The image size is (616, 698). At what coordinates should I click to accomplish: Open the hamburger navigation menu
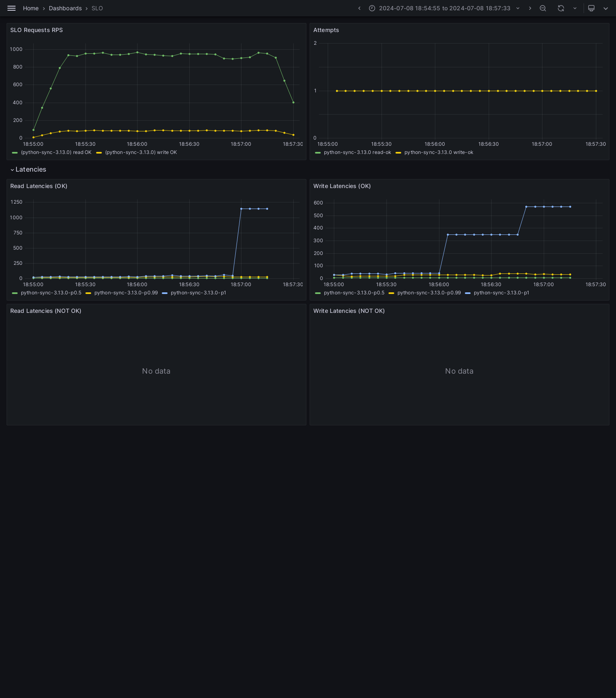pyautogui.click(x=11, y=8)
